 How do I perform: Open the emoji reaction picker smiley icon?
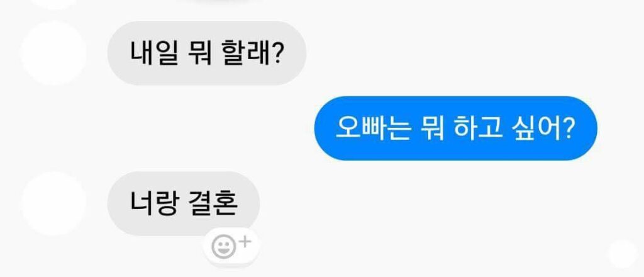224,247
